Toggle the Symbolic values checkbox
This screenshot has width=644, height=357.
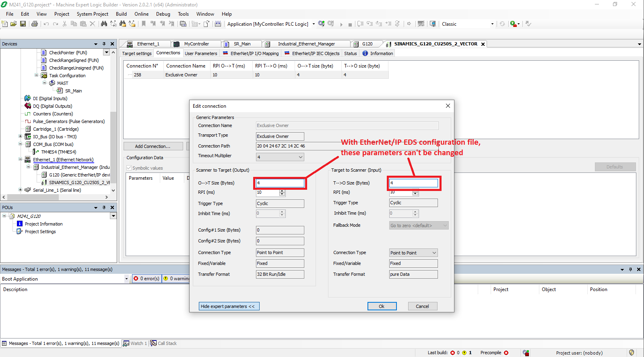(129, 168)
